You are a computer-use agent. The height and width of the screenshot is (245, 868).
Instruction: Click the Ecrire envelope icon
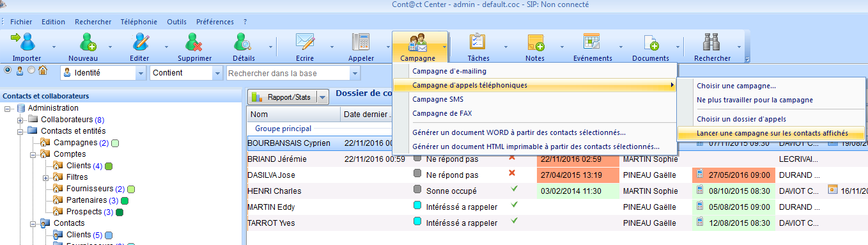point(305,42)
